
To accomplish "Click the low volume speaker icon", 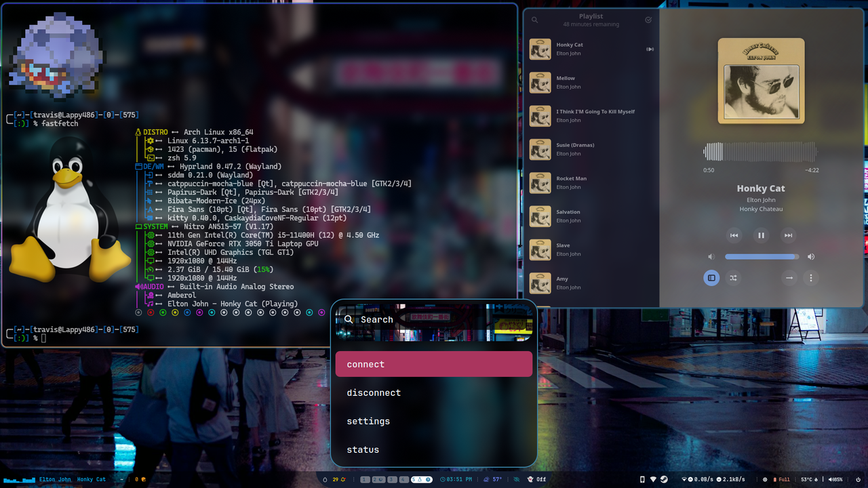I will coord(711,257).
